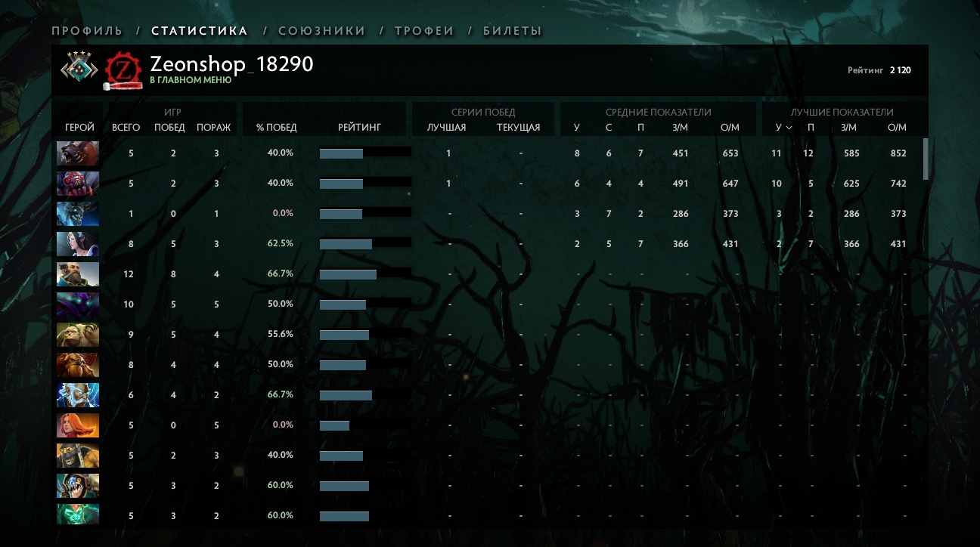Switch to the СОЮЗНИКИ tab
This screenshot has width=980, height=547.
coord(322,31)
